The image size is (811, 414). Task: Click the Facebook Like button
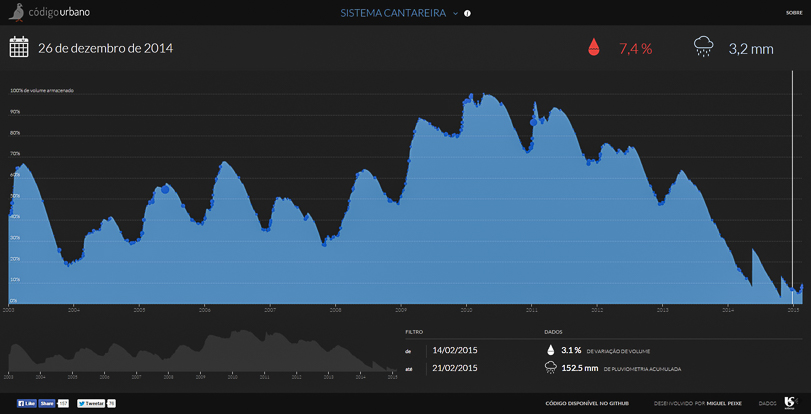24,403
